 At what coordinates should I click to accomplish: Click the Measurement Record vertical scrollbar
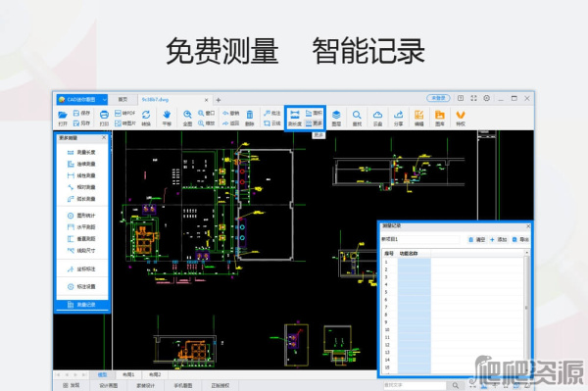tap(526, 312)
